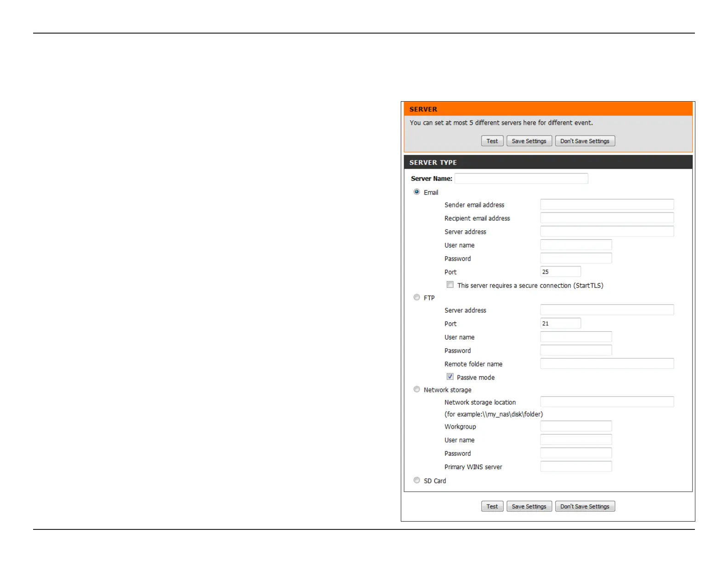Click the 'Remote folder name' label
Image resolution: width=728 pixels, height=563 pixels.
[x=473, y=364]
